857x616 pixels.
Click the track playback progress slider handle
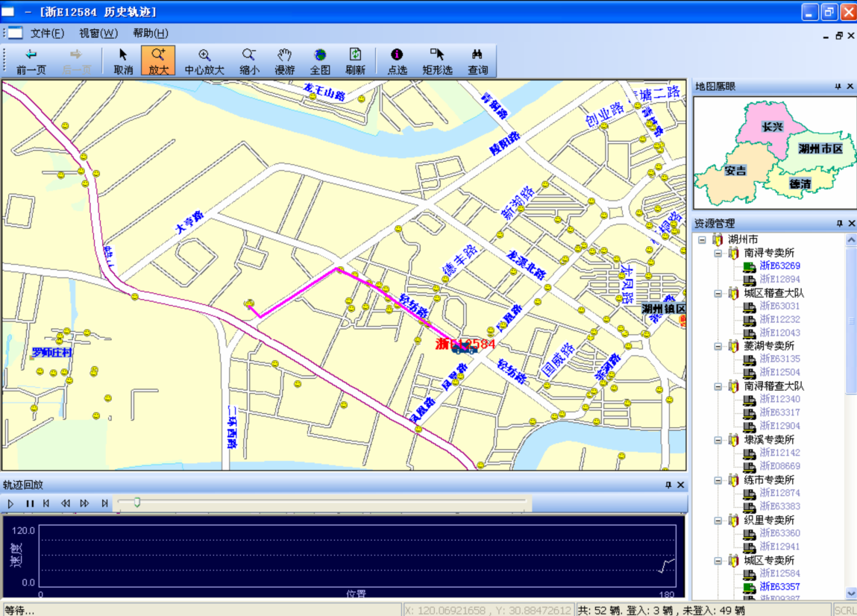tap(136, 503)
